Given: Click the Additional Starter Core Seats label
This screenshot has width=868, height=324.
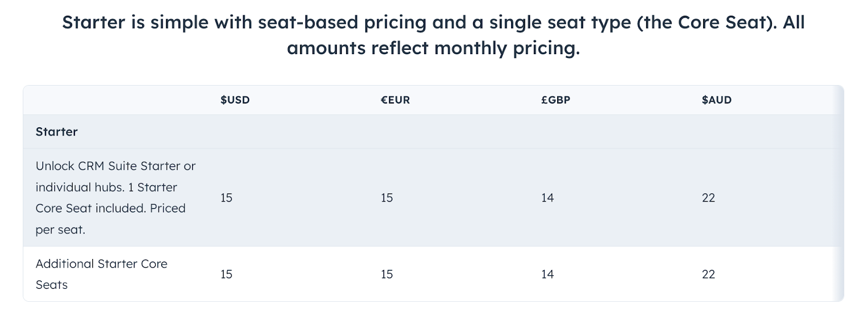Looking at the screenshot, I should point(101,274).
